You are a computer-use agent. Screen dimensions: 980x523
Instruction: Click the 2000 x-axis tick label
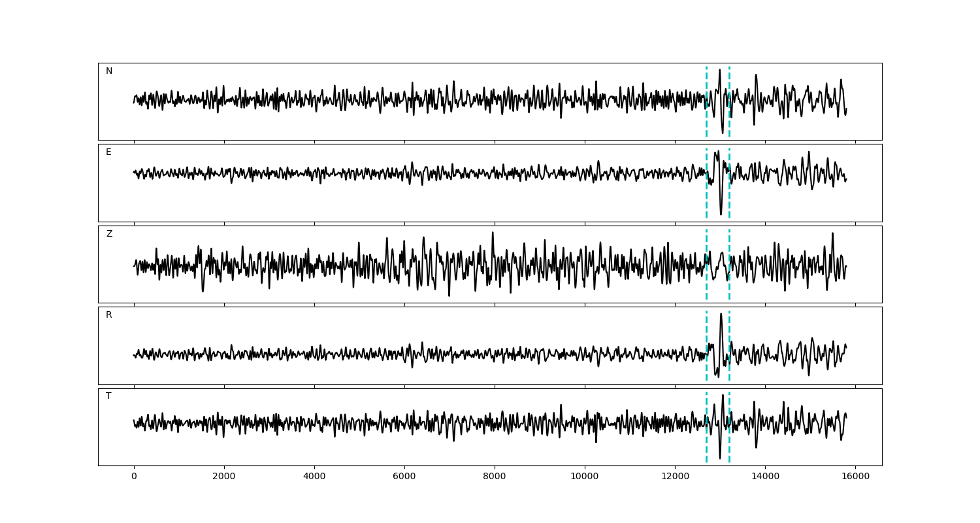click(x=224, y=477)
